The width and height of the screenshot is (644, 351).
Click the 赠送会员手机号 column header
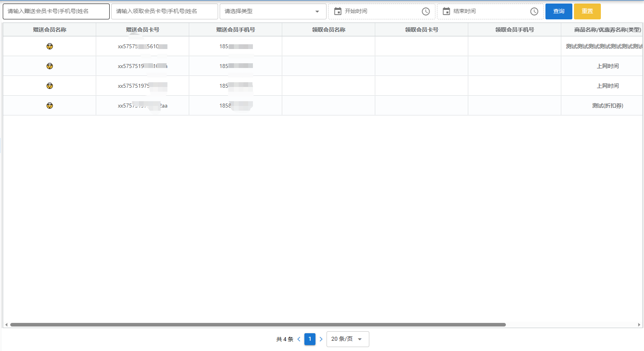point(236,30)
